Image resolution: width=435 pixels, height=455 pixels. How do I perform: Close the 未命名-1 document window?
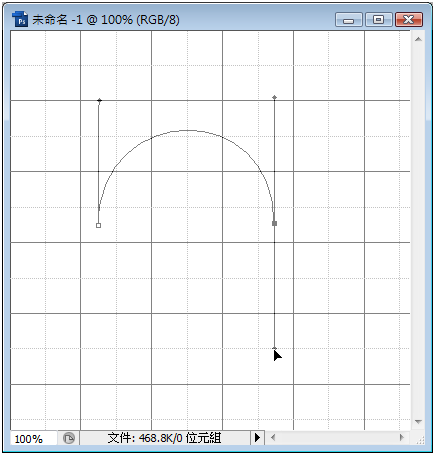coord(409,20)
